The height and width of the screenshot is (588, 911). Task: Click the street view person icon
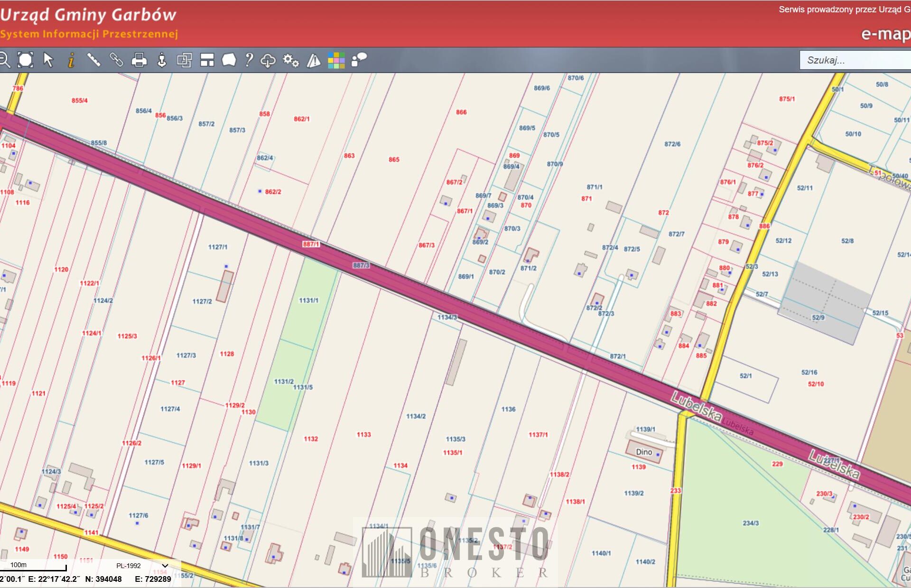point(162,60)
